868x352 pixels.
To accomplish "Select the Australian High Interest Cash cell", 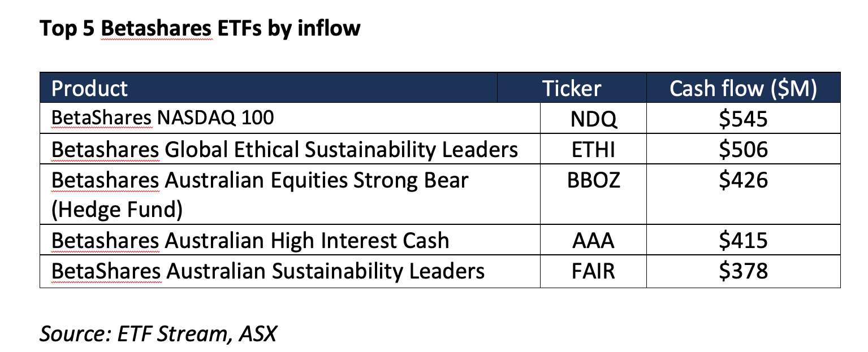I will 250,241.
